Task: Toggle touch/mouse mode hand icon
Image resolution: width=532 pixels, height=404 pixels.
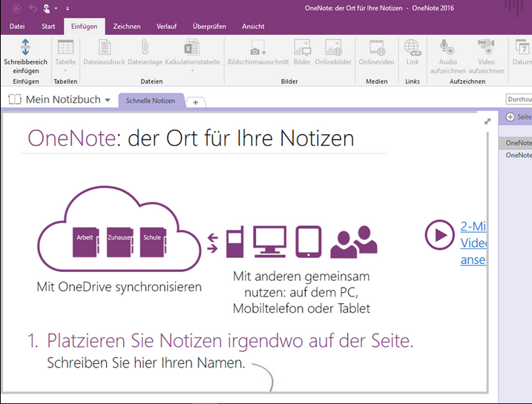Action: [47, 8]
